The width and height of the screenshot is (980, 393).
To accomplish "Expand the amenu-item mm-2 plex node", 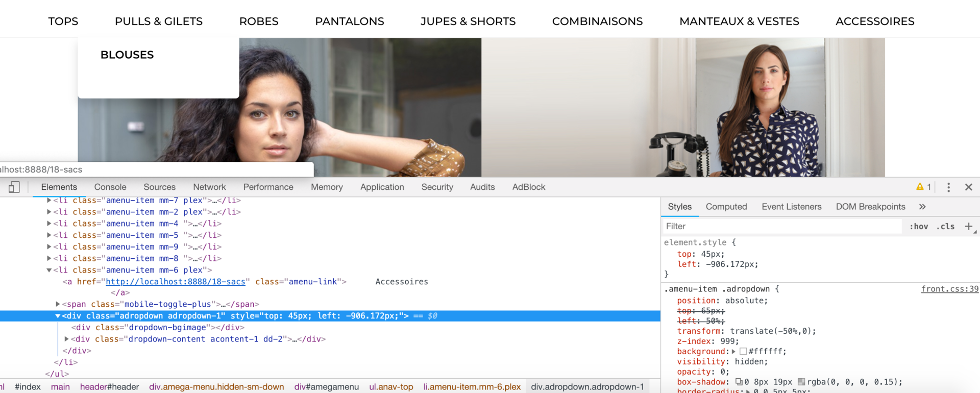I will tap(49, 212).
